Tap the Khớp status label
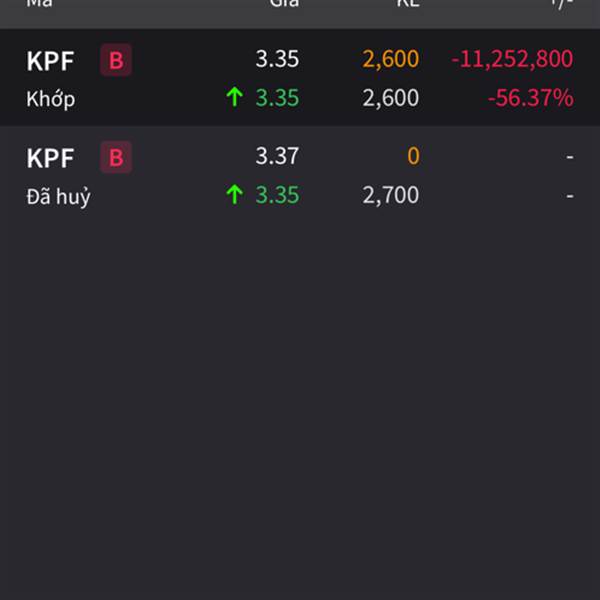Image resolution: width=600 pixels, height=600 pixels. pyautogui.click(x=51, y=99)
